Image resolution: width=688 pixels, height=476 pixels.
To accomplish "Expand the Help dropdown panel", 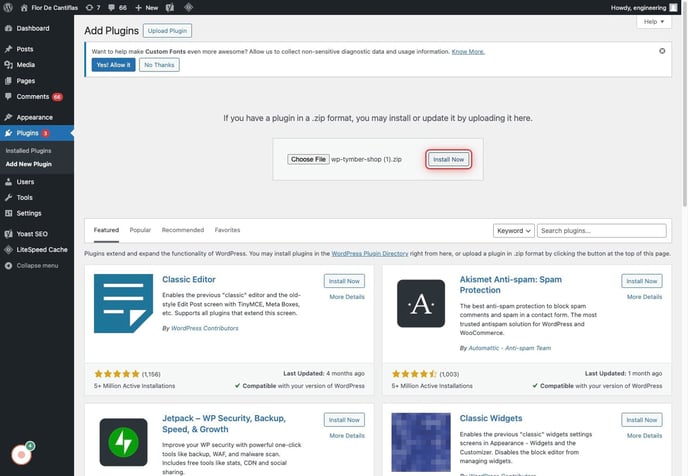I will (655, 21).
